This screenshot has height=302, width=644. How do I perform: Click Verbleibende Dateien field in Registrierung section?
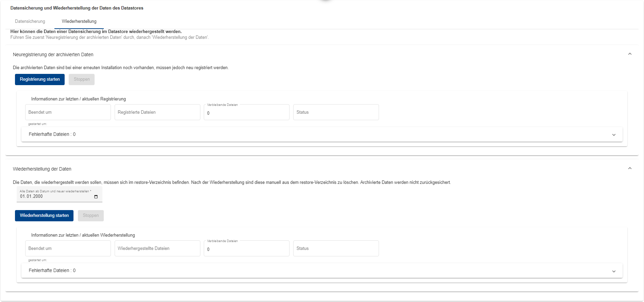click(x=246, y=113)
